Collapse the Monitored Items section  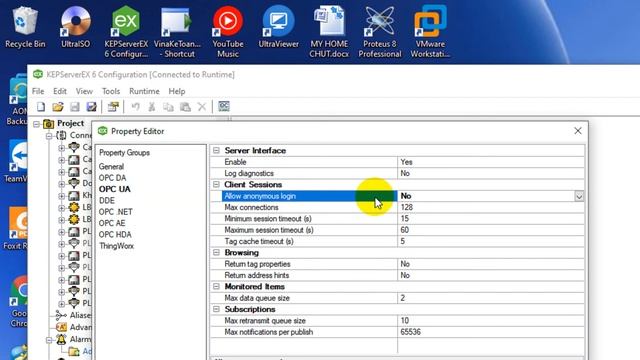[216, 287]
